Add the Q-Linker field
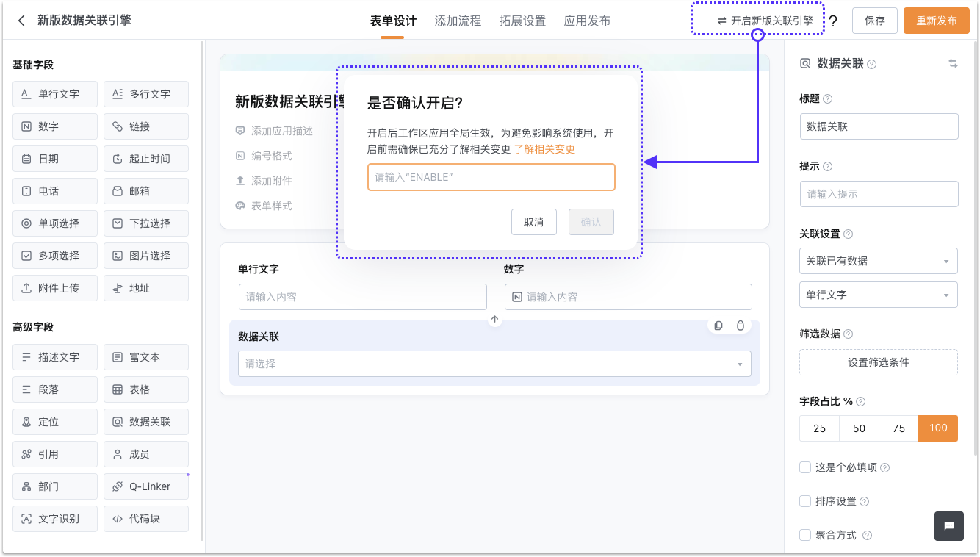The height and width of the screenshot is (557, 980). 145,486
